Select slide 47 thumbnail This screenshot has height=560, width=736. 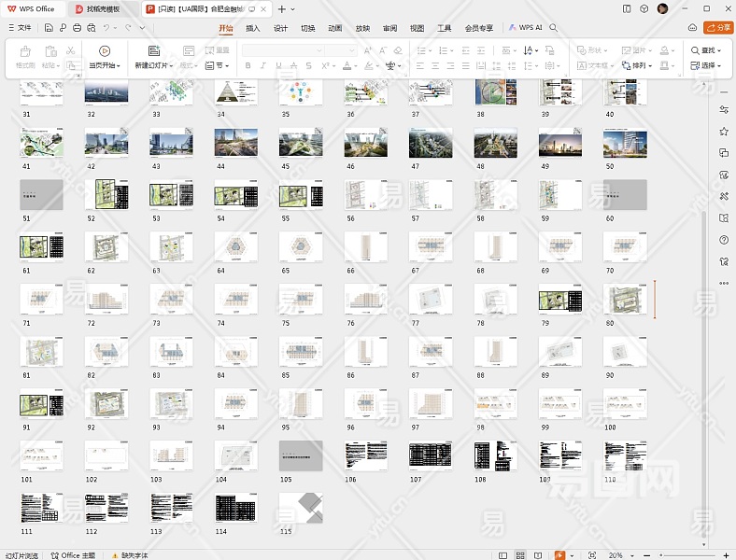point(431,143)
